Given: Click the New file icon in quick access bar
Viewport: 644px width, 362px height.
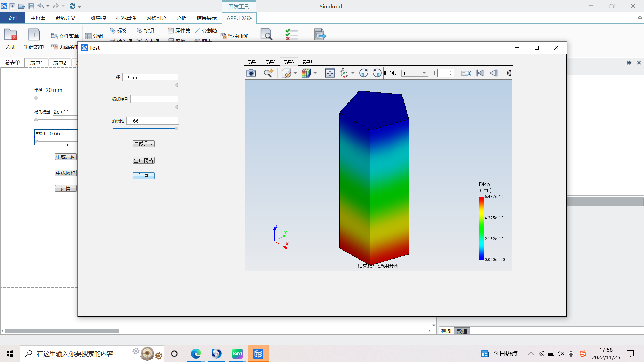Looking at the screenshot, I should (12, 6).
